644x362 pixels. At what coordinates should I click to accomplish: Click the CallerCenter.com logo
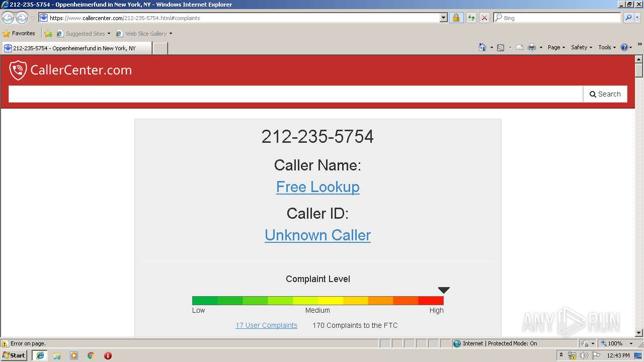point(70,70)
